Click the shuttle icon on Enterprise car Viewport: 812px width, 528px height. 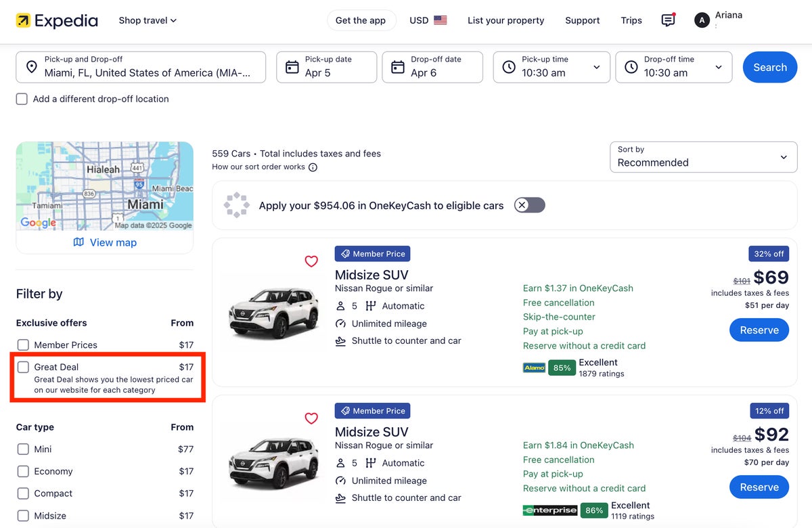tap(340, 498)
